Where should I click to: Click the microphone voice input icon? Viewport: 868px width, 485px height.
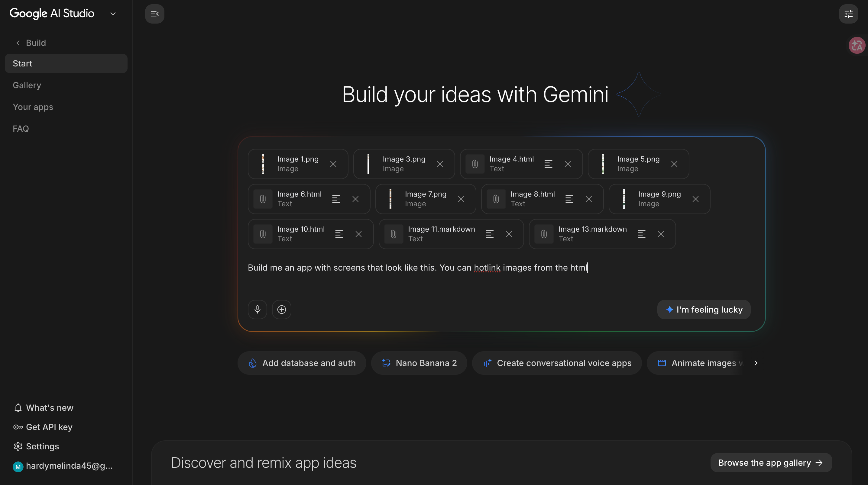click(257, 309)
